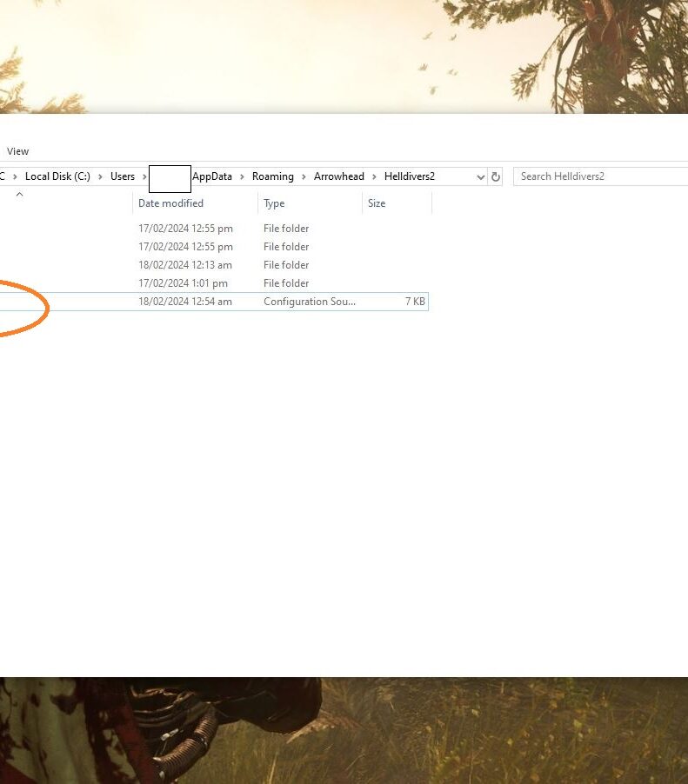
Task: Expand chevron before Local Disk (C:)
Action: point(15,177)
